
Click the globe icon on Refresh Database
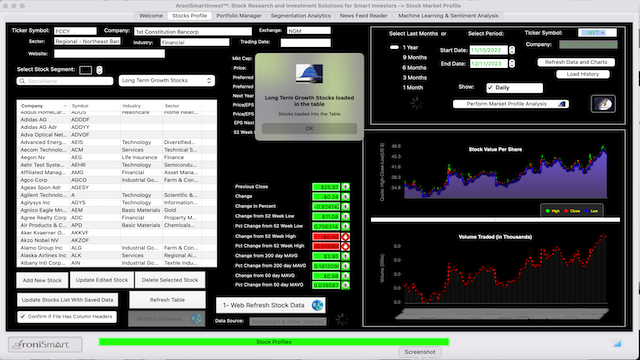[x=196, y=319]
